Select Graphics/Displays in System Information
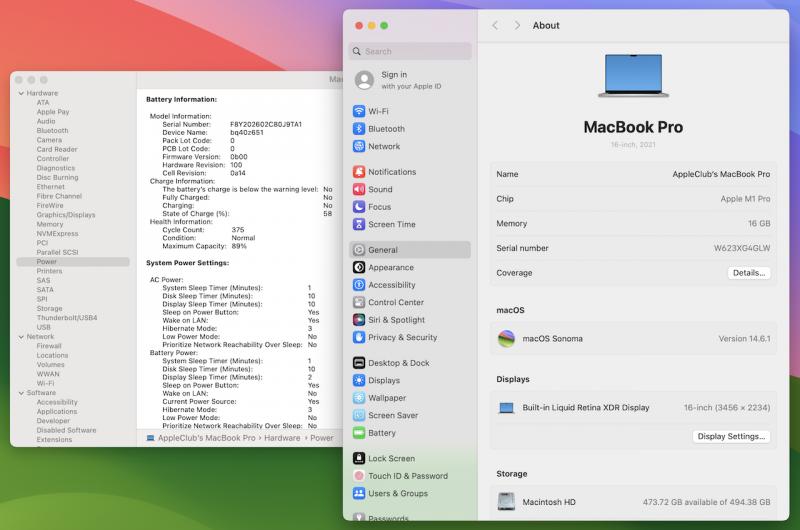 66,215
